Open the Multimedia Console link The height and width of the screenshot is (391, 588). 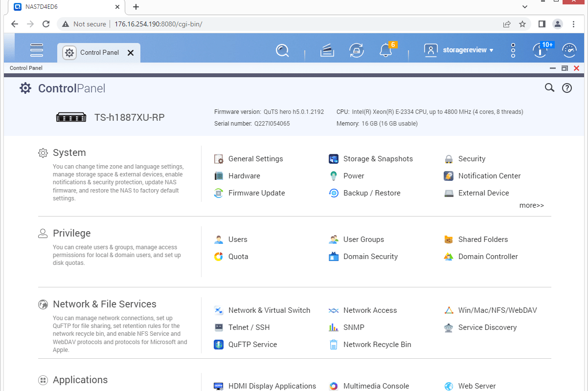pos(376,386)
